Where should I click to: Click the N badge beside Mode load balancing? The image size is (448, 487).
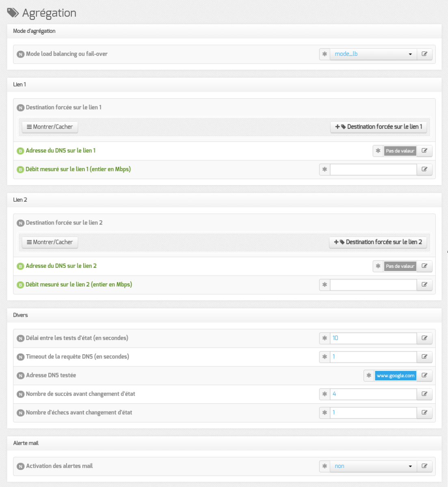20,54
